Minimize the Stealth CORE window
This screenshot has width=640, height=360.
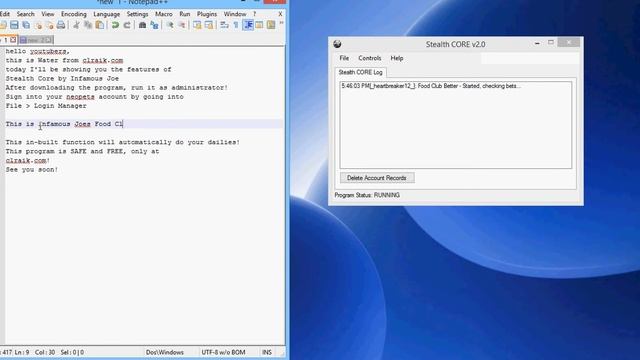click(x=537, y=43)
